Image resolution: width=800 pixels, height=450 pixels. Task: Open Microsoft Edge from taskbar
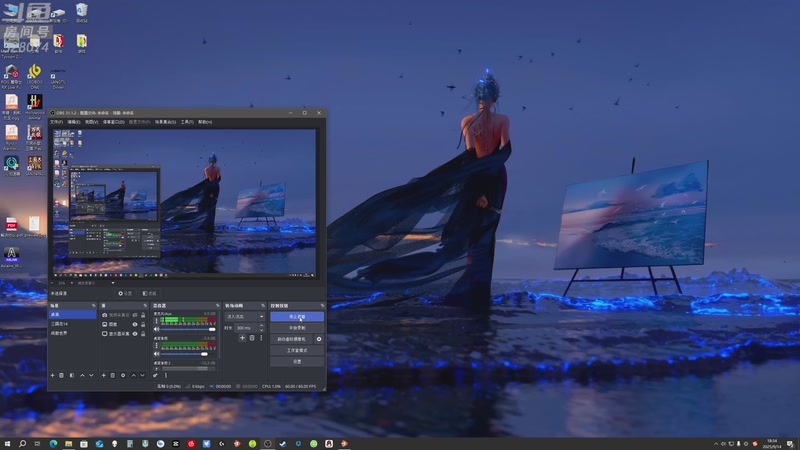[x=53, y=444]
